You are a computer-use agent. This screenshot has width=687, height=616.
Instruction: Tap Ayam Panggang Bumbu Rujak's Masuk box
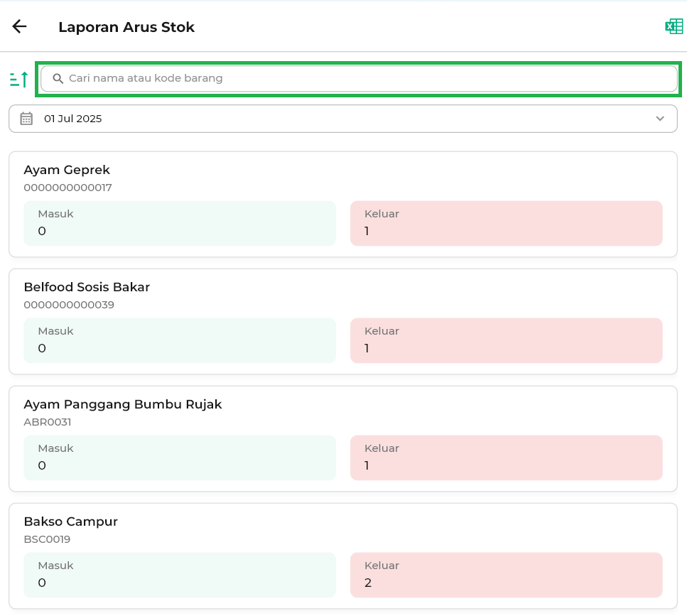click(x=180, y=458)
